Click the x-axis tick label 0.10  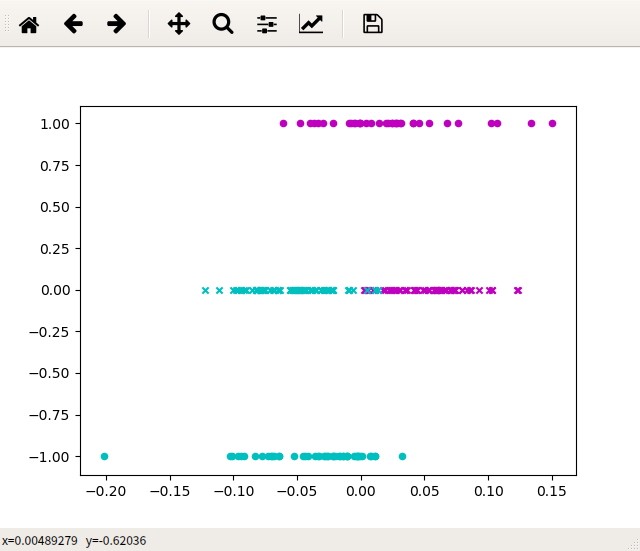click(x=489, y=491)
